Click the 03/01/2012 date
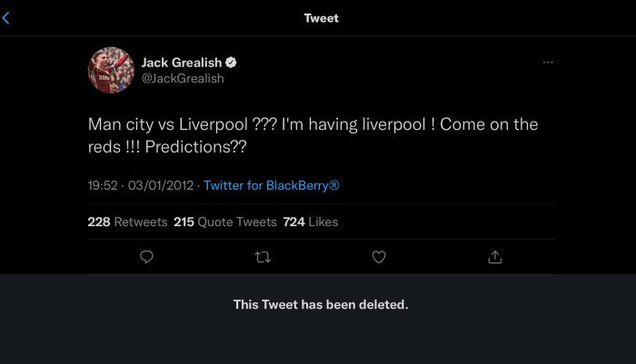This screenshot has height=364, width=636. (161, 185)
